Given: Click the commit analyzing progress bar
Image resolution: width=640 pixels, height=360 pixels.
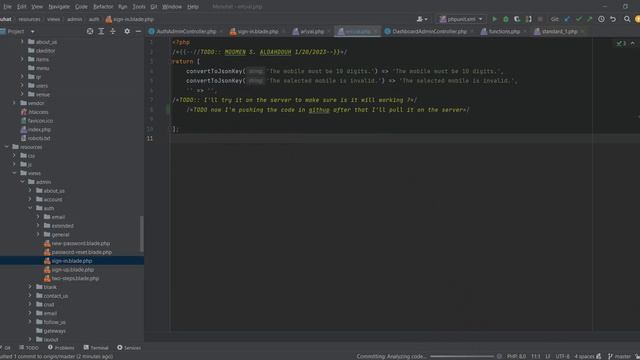Looking at the screenshot, I should 462,356.
